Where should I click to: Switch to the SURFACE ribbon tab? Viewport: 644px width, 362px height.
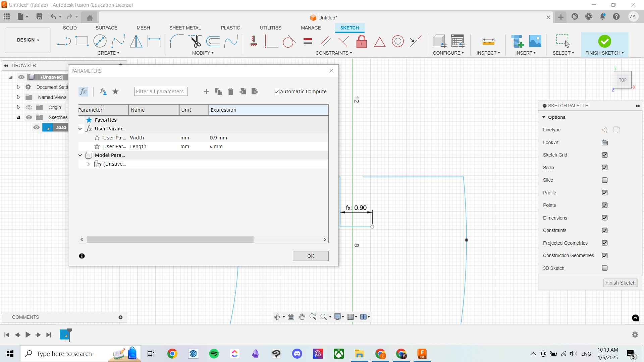click(105, 28)
